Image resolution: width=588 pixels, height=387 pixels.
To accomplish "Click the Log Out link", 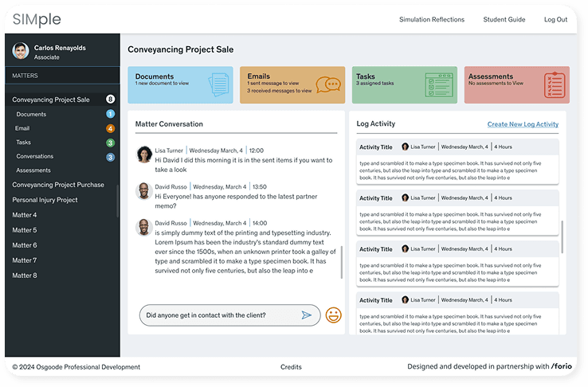I will (555, 20).
